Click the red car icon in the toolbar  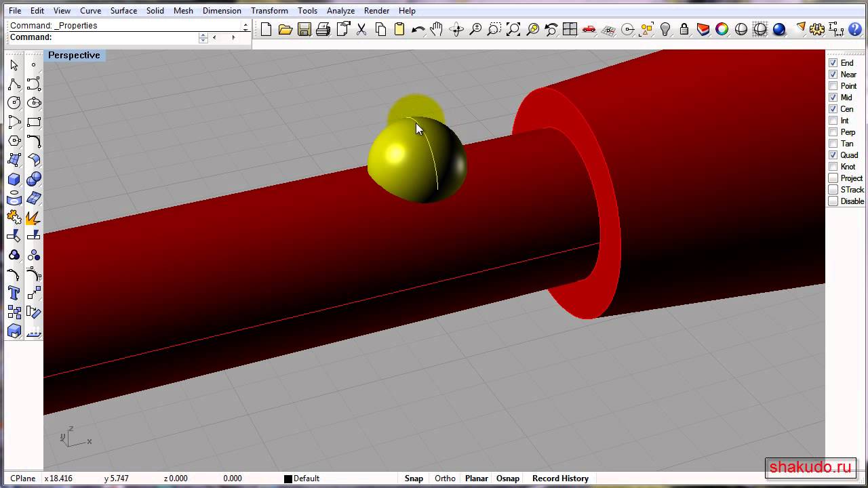tap(589, 29)
